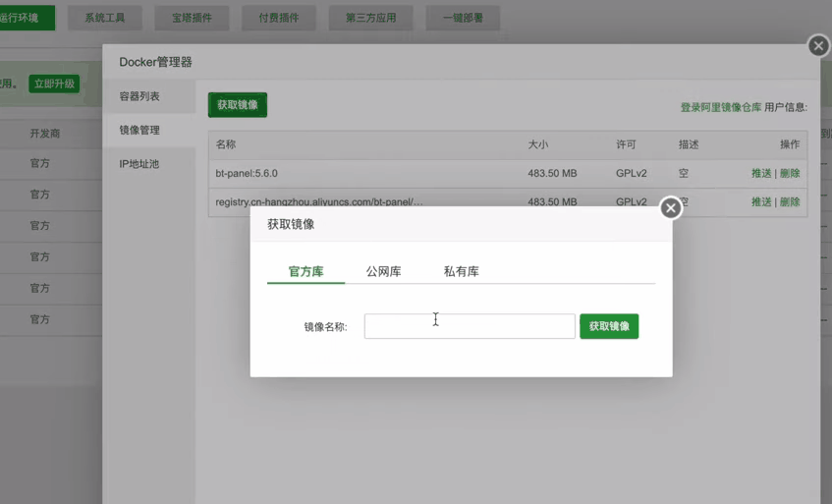Click 描述 column header
This screenshot has width=832, height=504.
pos(689,144)
